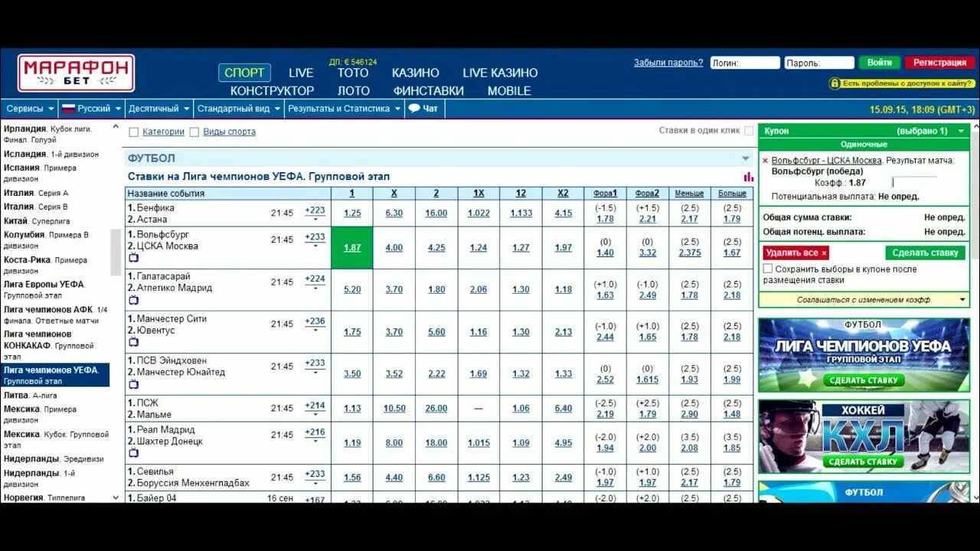Select the СПОРТ tab
Screen dimensions: 980x551
click(x=244, y=73)
